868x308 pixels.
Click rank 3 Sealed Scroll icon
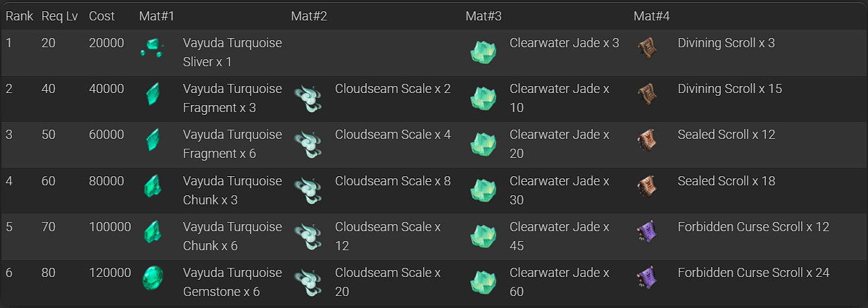(x=647, y=141)
